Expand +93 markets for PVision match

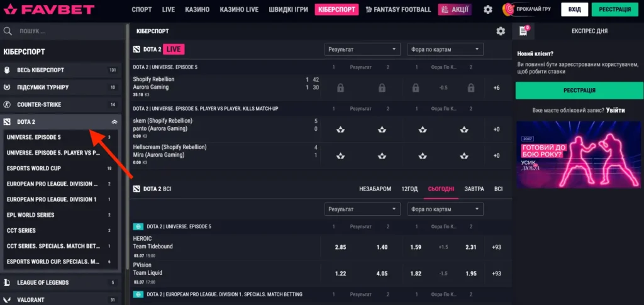click(x=497, y=274)
